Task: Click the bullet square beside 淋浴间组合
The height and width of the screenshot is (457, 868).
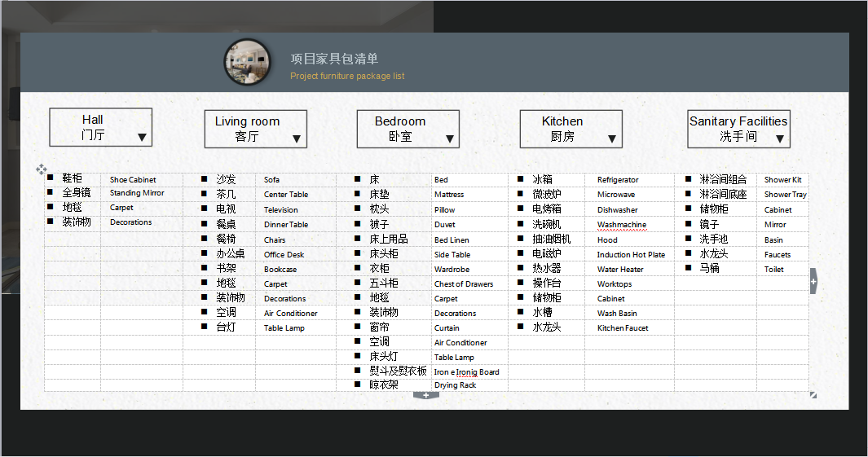Action: coord(689,178)
